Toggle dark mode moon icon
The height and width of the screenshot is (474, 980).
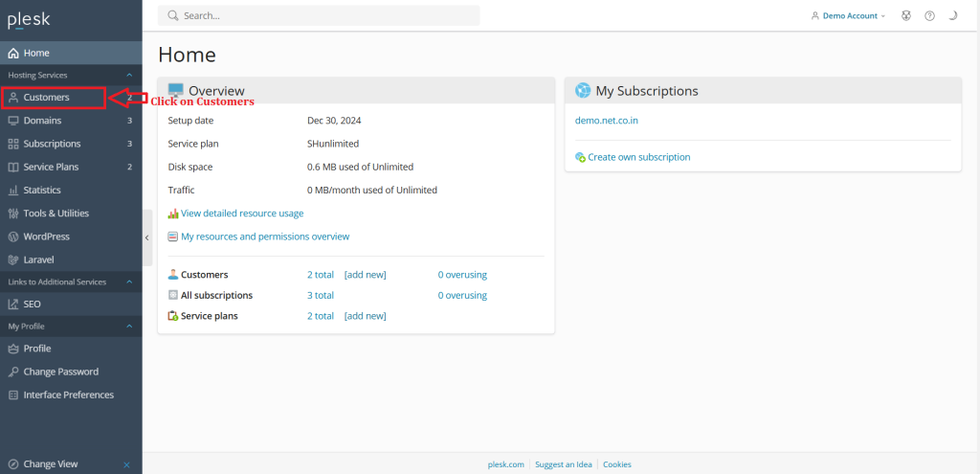[952, 15]
